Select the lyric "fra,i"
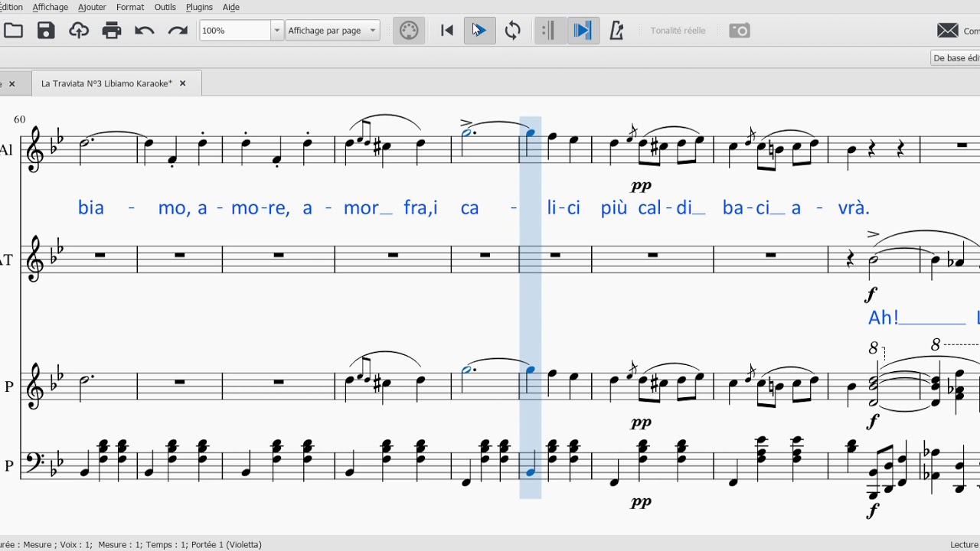 click(x=420, y=207)
